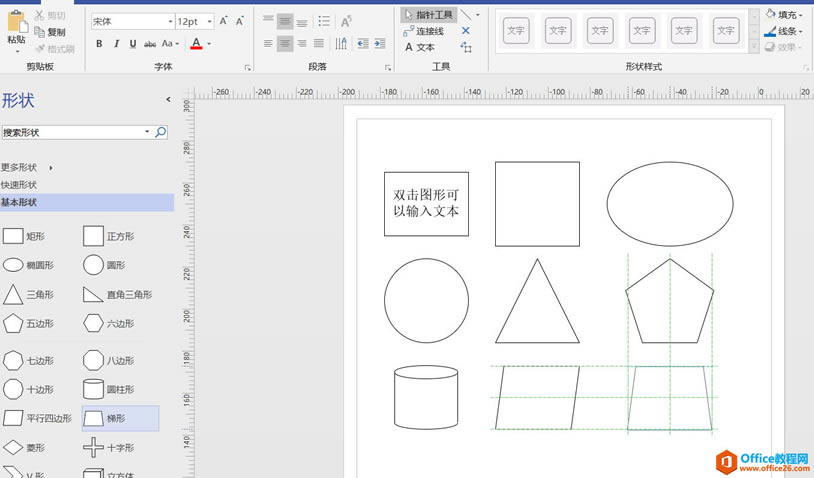This screenshot has height=478, width=814.
Task: Decrease font size with the smaller A icon
Action: (x=239, y=21)
